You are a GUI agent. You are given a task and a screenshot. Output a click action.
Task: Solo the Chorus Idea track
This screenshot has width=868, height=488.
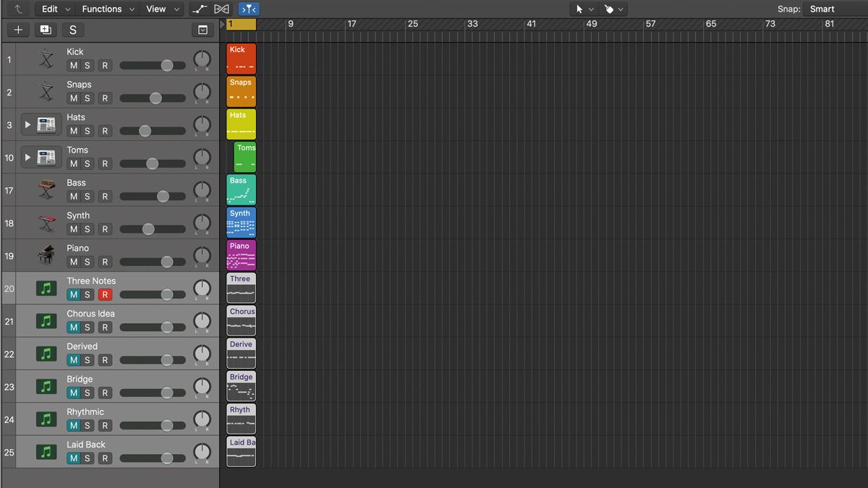87,327
